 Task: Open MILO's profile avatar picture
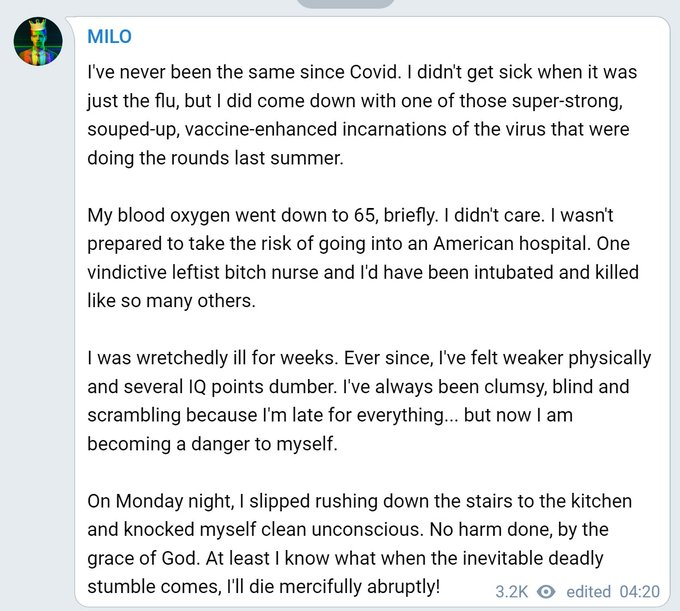point(38,42)
